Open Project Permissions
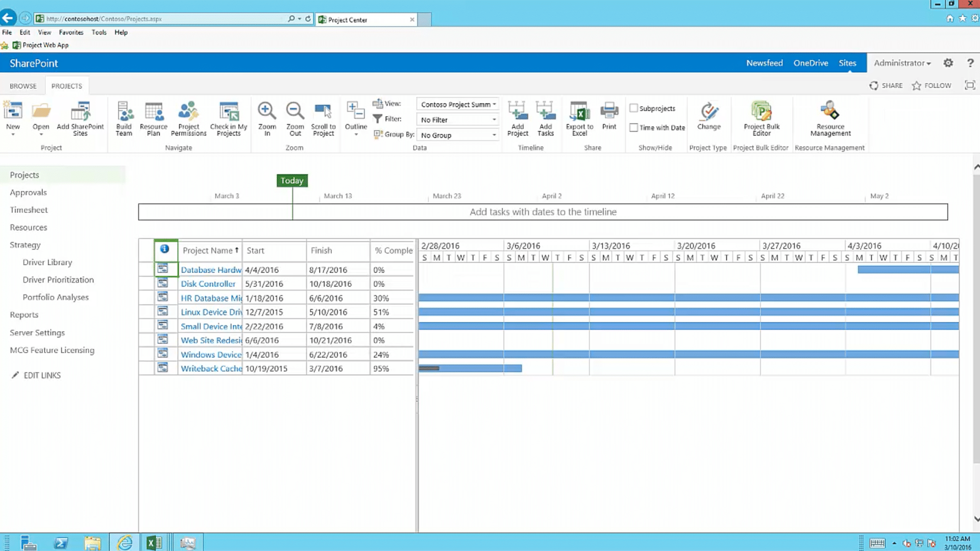The height and width of the screenshot is (551, 980). click(188, 119)
